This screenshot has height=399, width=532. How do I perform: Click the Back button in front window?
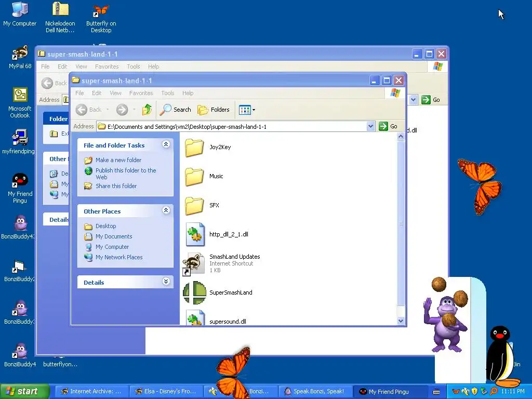pos(89,110)
